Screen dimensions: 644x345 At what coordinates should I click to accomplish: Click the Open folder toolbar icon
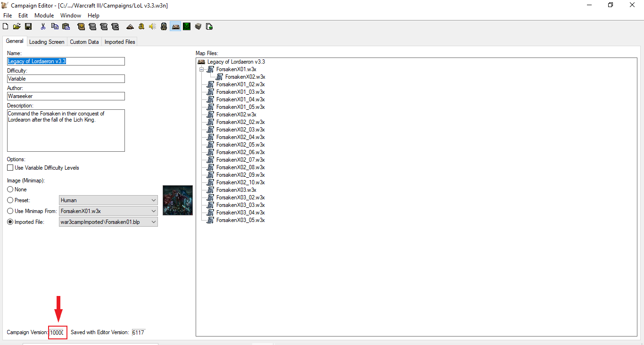pyautogui.click(x=17, y=26)
